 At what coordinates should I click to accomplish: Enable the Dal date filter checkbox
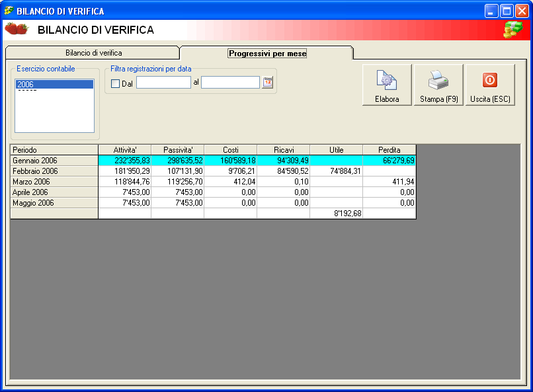coord(115,83)
